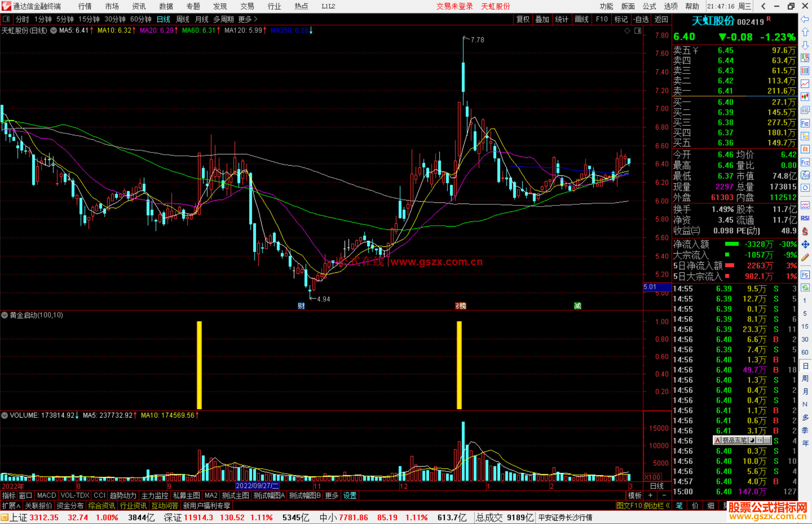Toggle the panel icon left of 分时
This screenshot has height=524, width=812.
tap(6, 19)
